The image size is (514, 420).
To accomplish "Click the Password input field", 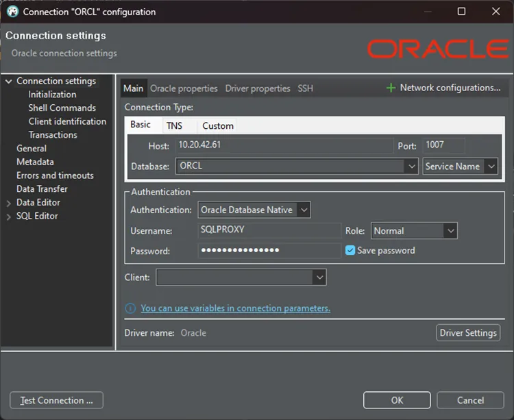I will point(269,250).
